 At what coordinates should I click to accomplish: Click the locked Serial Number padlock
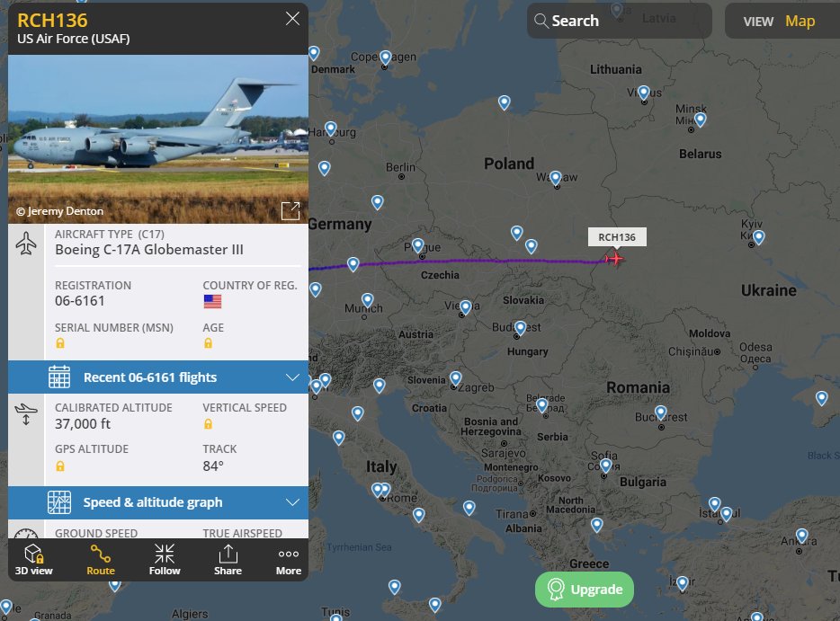60,343
